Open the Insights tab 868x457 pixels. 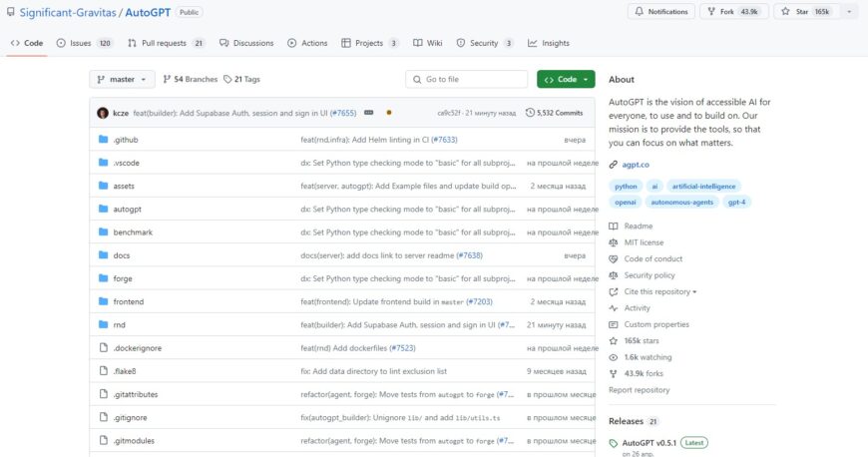tap(549, 43)
